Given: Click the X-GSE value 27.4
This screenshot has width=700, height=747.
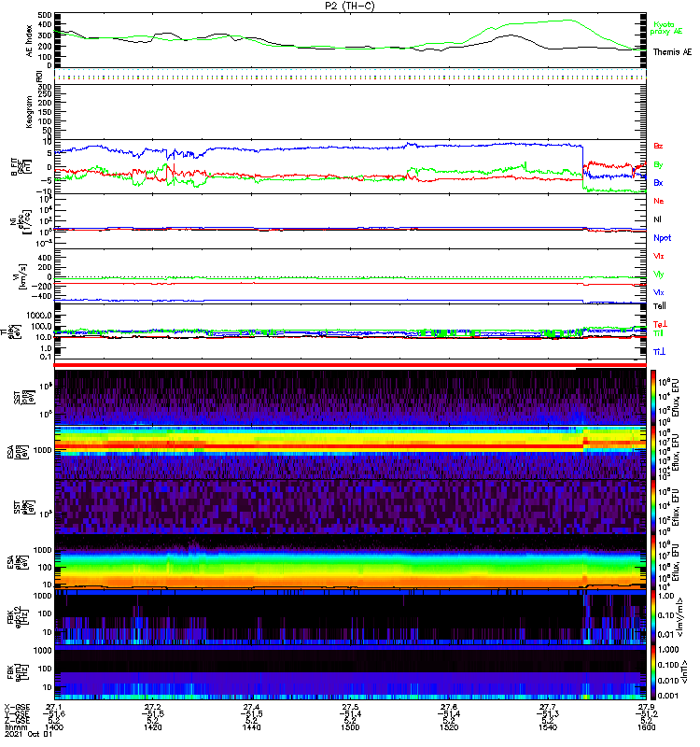Looking at the screenshot, I should pos(251,707).
